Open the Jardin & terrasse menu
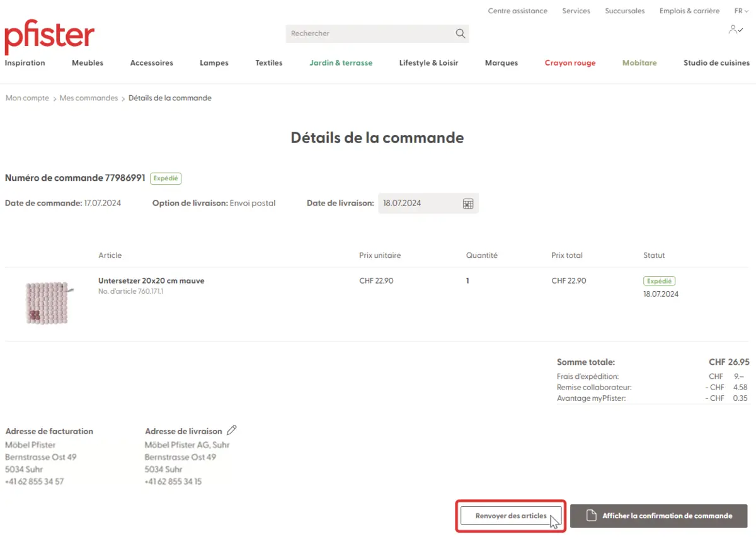Image resolution: width=756 pixels, height=537 pixels. [x=341, y=63]
